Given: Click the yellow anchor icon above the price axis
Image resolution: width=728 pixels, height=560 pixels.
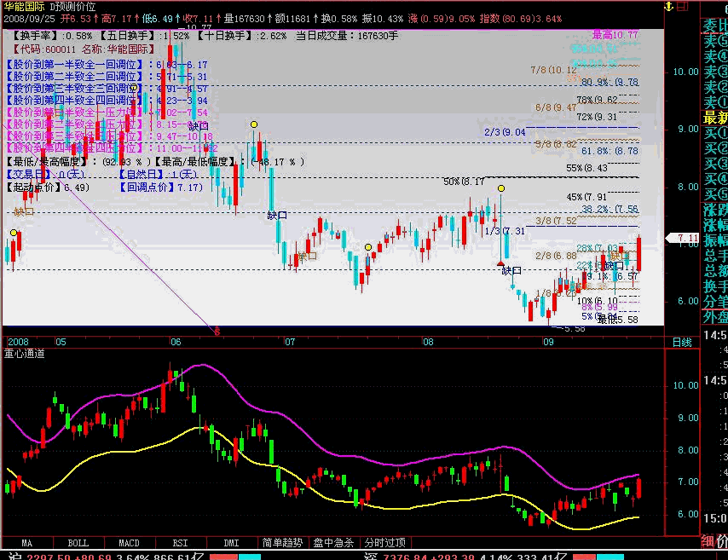Looking at the screenshot, I should 668,7.
